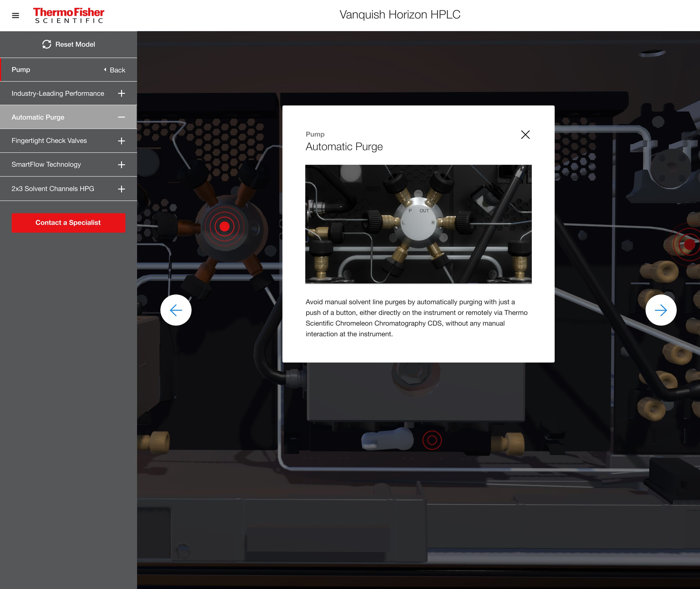This screenshot has width=700, height=589.
Task: Click the Automatic Purge valve thumbnail image
Action: [418, 224]
